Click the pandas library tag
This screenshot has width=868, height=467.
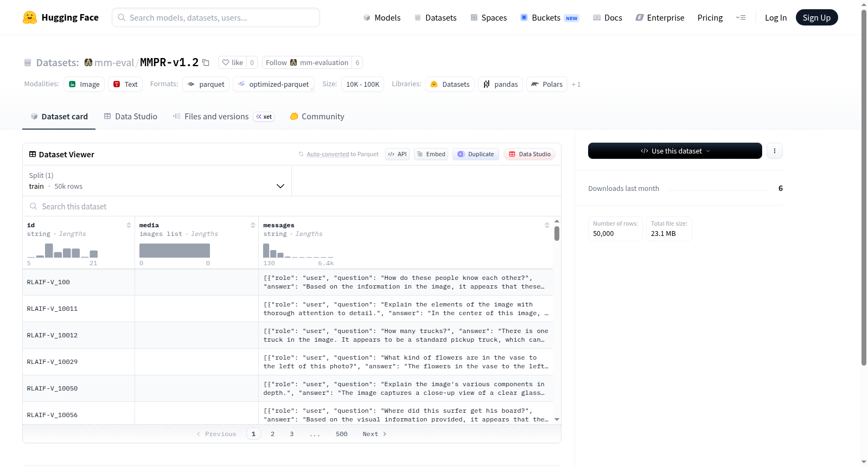tap(501, 84)
